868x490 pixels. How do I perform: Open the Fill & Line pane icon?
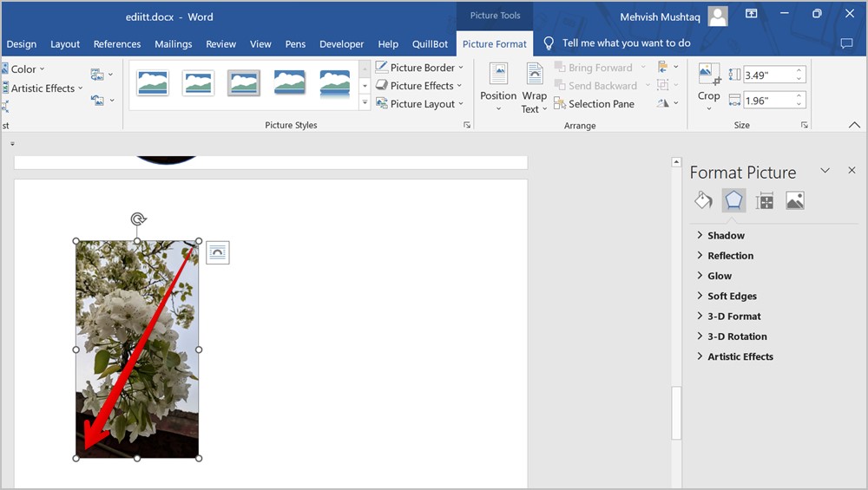click(703, 201)
